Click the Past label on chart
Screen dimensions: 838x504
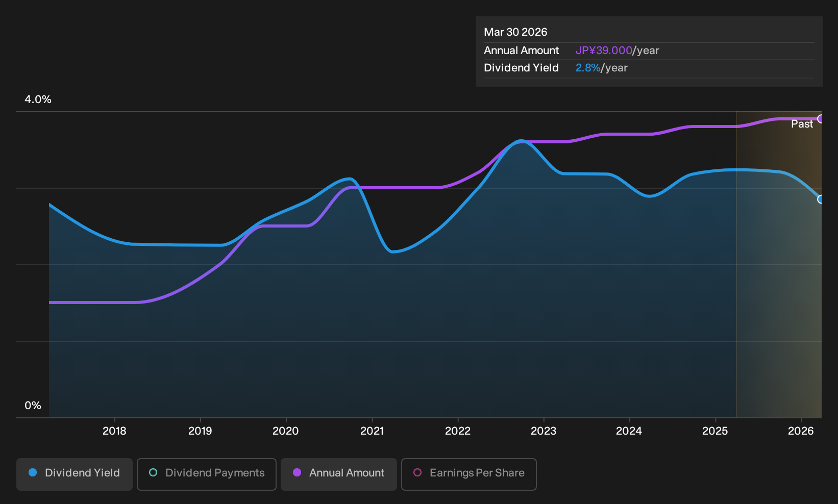tap(802, 124)
